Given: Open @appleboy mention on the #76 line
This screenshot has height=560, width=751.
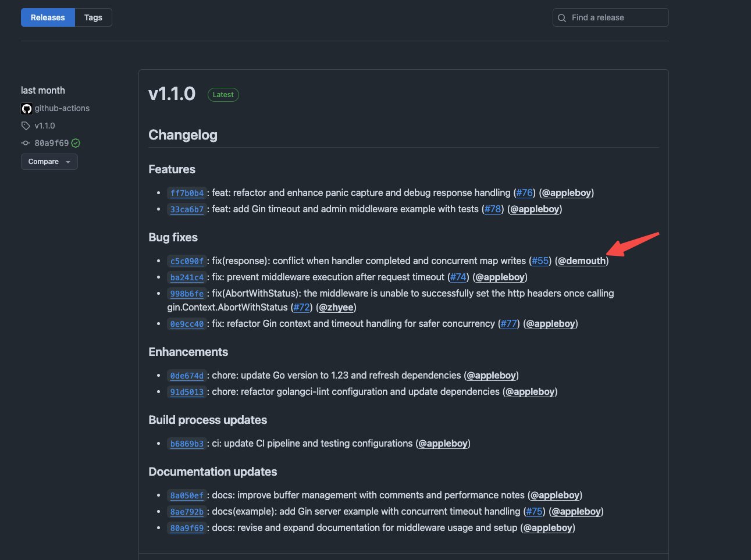Looking at the screenshot, I should pyautogui.click(x=567, y=192).
